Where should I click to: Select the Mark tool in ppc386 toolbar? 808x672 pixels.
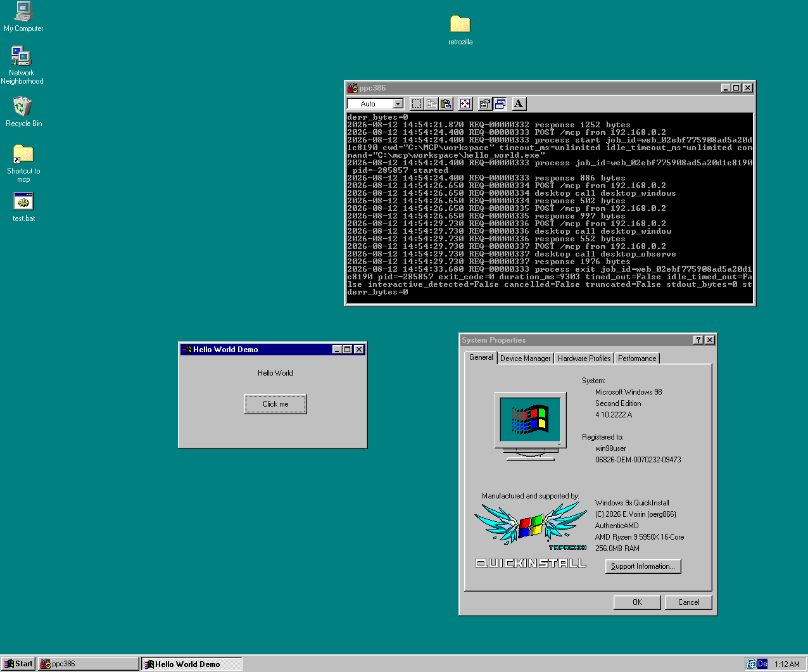click(x=416, y=104)
